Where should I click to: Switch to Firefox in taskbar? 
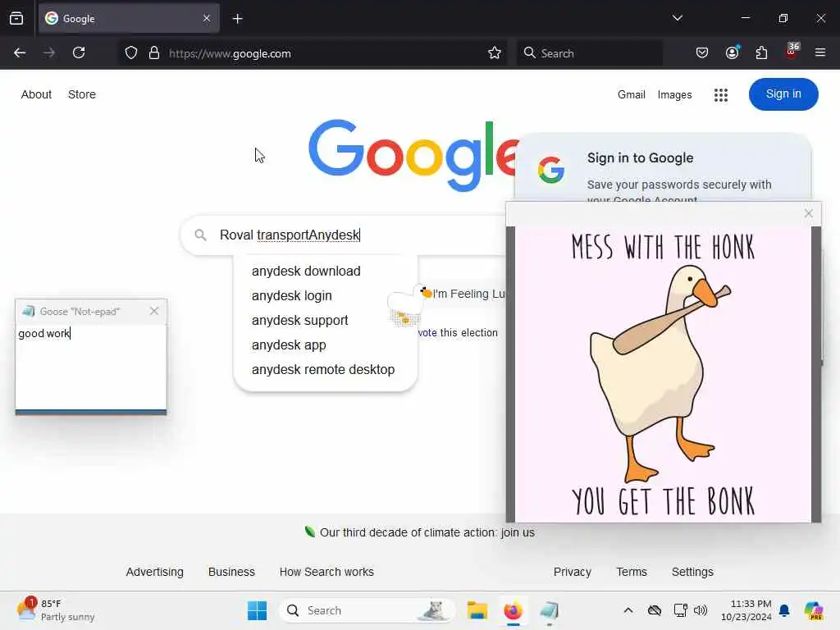pyautogui.click(x=513, y=610)
